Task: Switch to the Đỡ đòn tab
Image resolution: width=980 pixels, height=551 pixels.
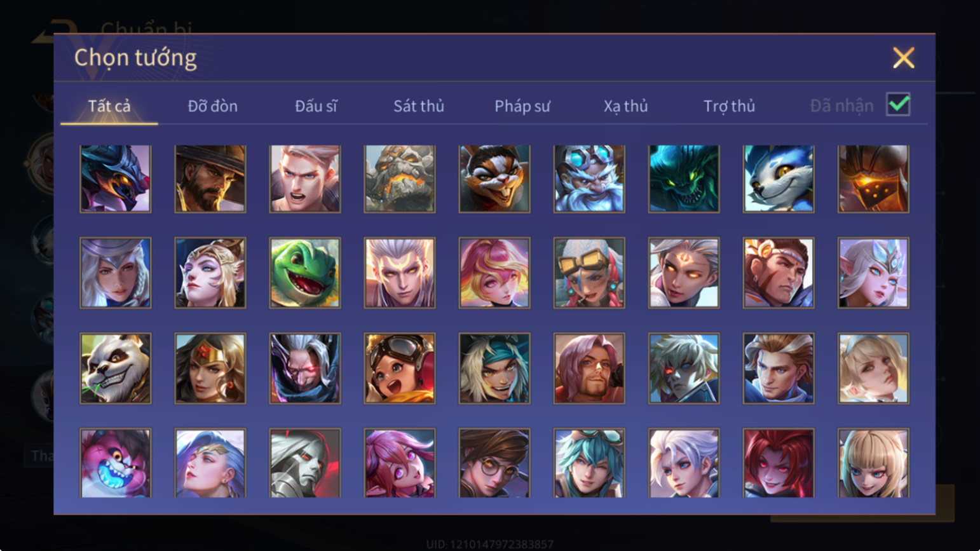Action: (x=212, y=106)
